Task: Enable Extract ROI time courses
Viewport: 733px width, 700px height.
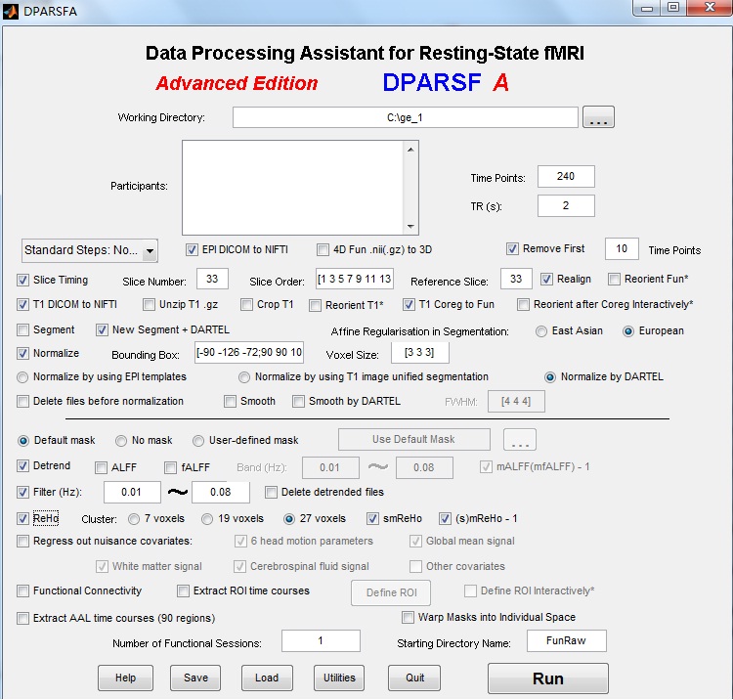Action: 183,591
